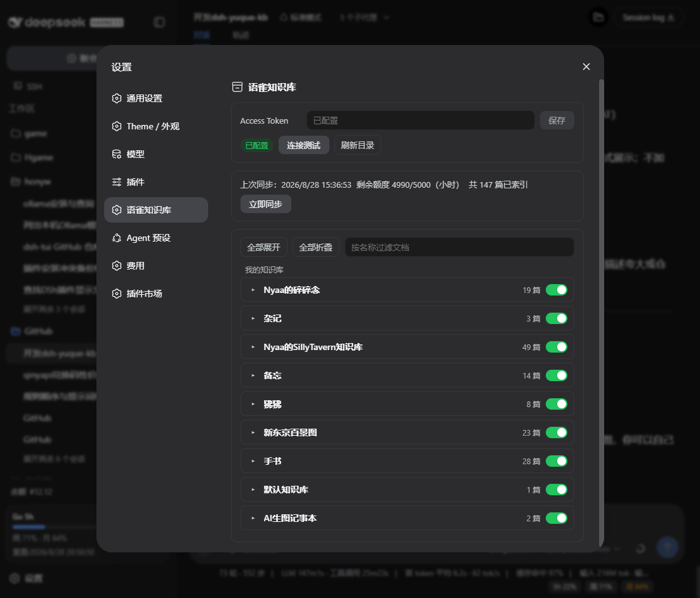Click the 保存 button
This screenshot has height=598, width=700.
click(x=557, y=120)
